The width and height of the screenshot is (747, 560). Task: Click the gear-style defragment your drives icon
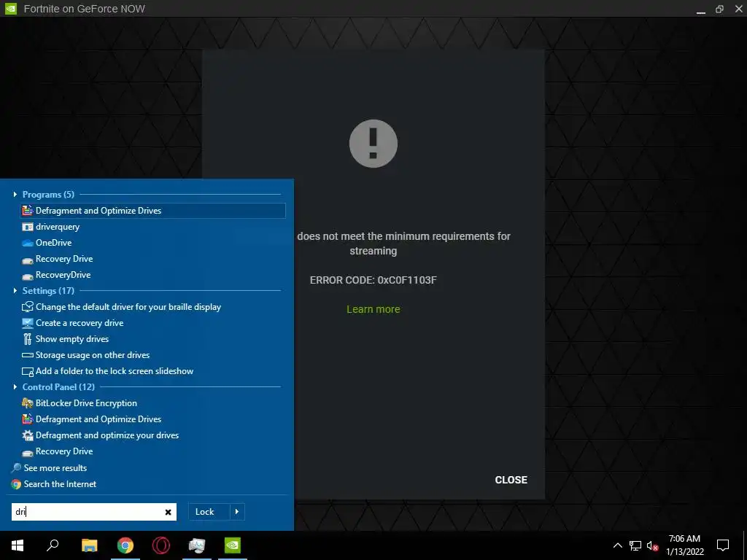[x=28, y=435]
